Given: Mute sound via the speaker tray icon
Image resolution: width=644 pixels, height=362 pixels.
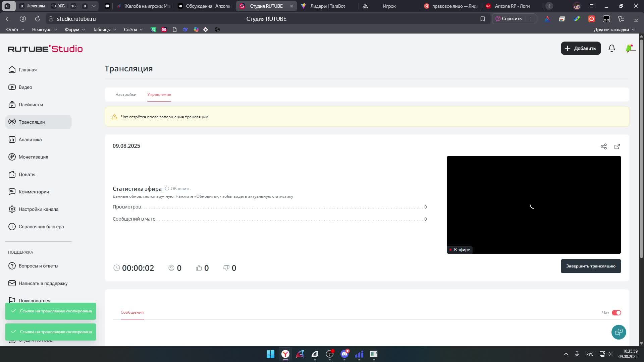Looking at the screenshot, I should 609,354.
